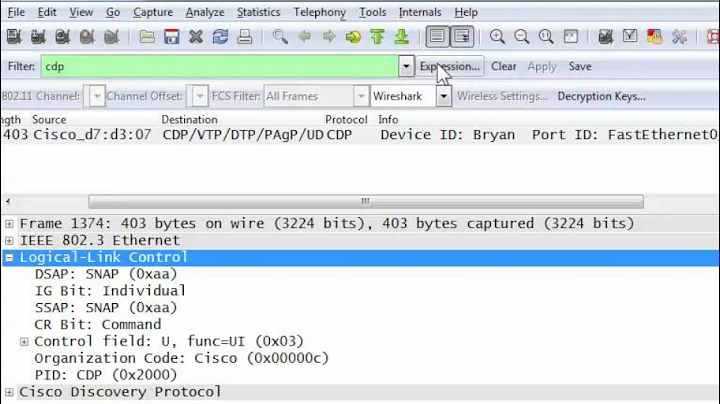
Task: Open the Go menu
Action: click(113, 12)
